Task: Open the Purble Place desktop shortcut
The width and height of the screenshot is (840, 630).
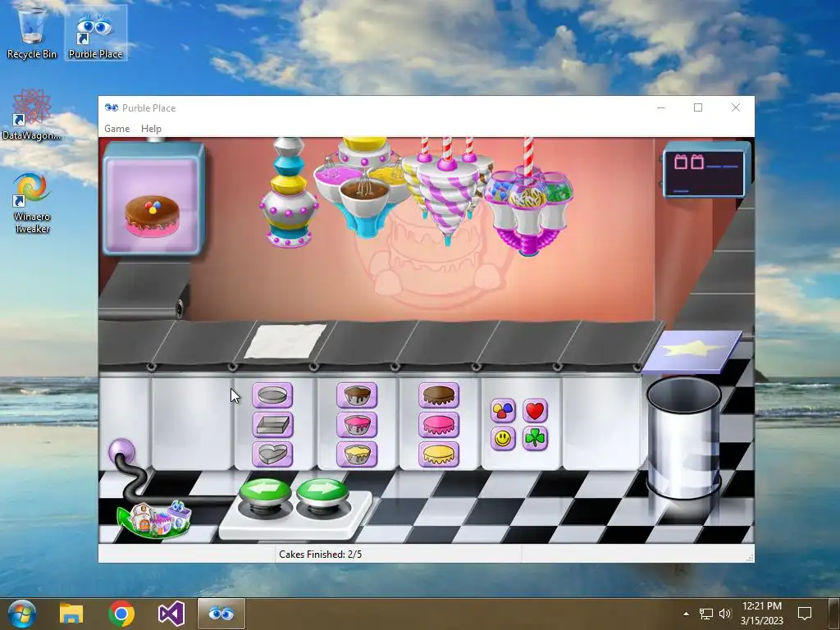Action: pos(95,33)
